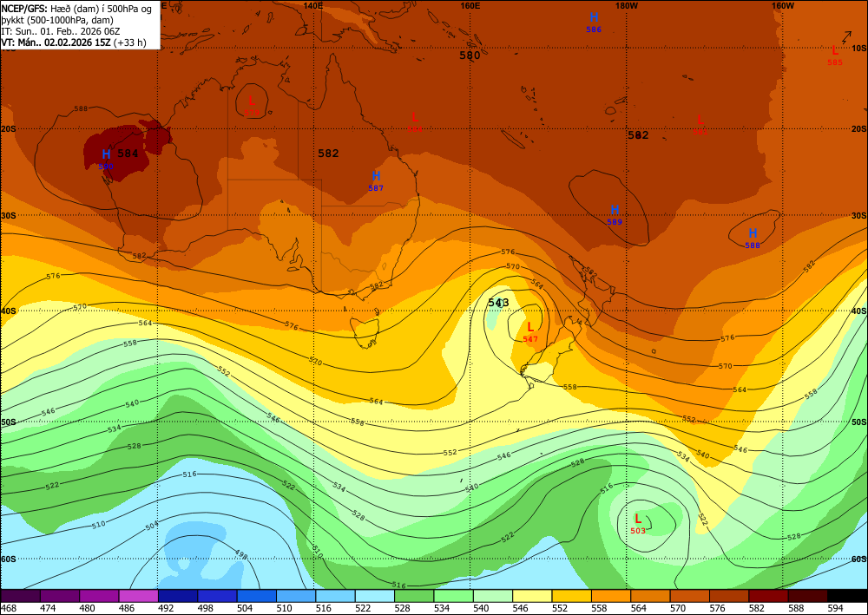Click the thickness value 543 in the Tasman Sea

coord(498,303)
